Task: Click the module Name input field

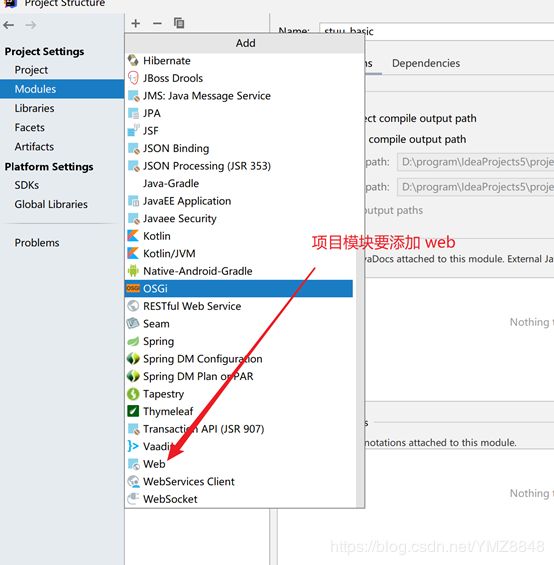Action: (x=436, y=31)
